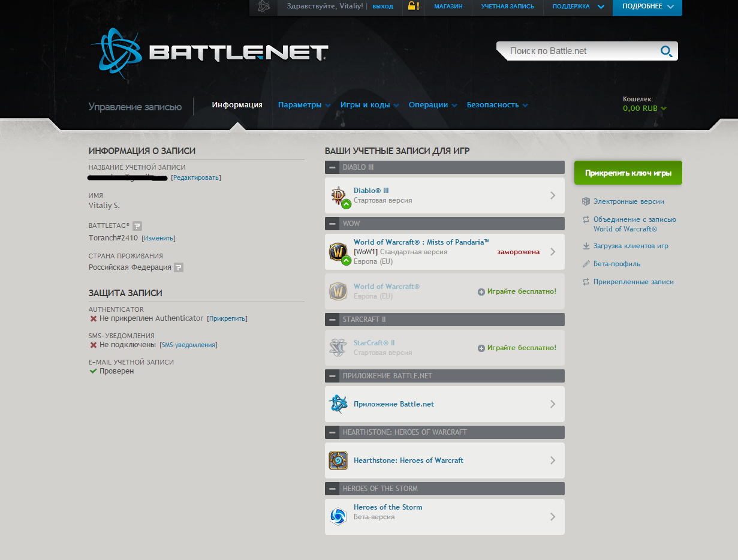The width and height of the screenshot is (738, 560).
Task: Click the Battle.net logo in the header
Action: (209, 53)
